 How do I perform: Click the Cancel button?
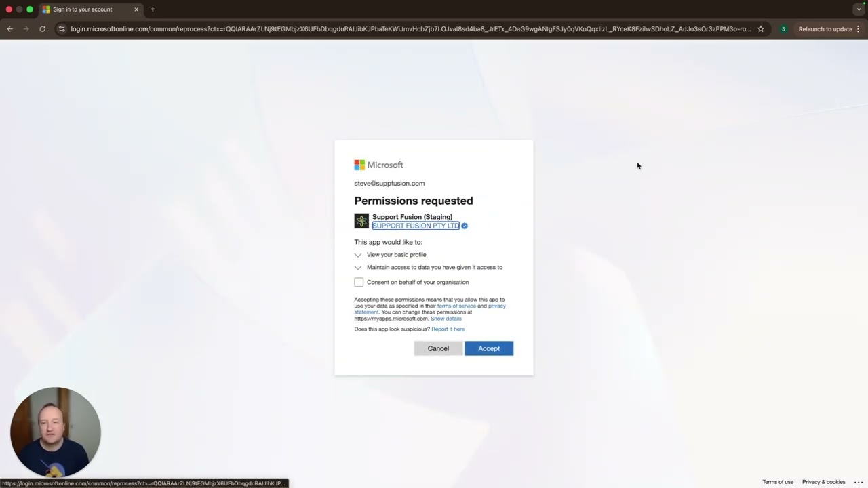[438, 348]
